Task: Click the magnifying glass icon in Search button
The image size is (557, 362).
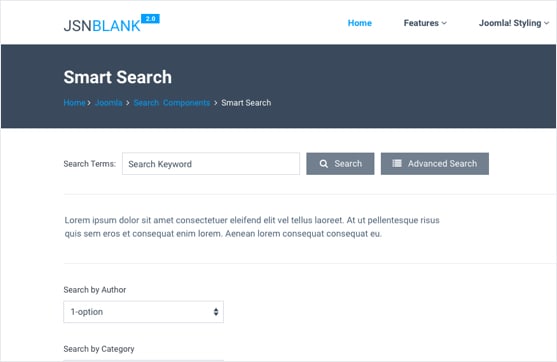Action: point(324,164)
